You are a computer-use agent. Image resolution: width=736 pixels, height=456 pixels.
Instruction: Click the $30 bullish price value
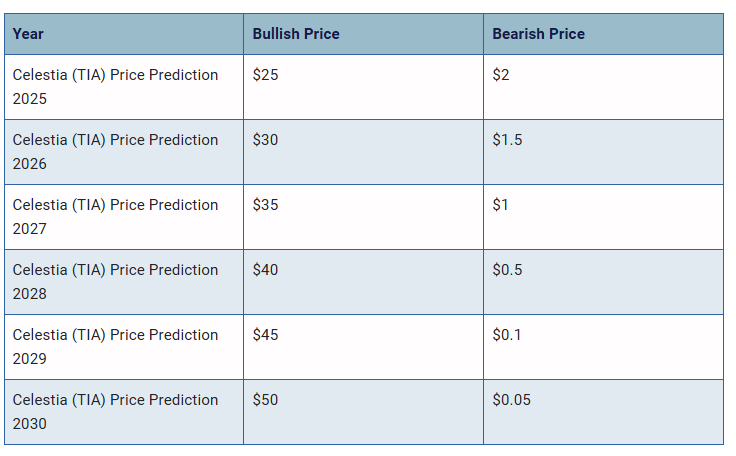click(265, 140)
